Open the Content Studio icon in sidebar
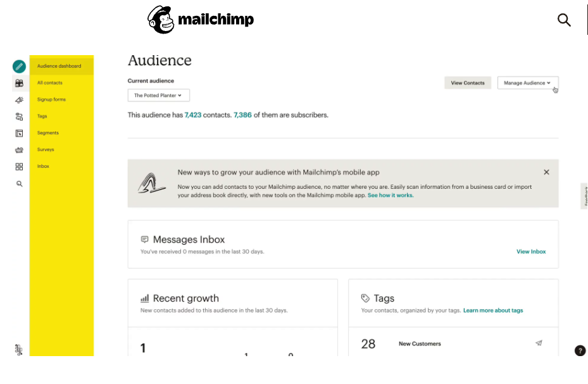 [x=19, y=150]
